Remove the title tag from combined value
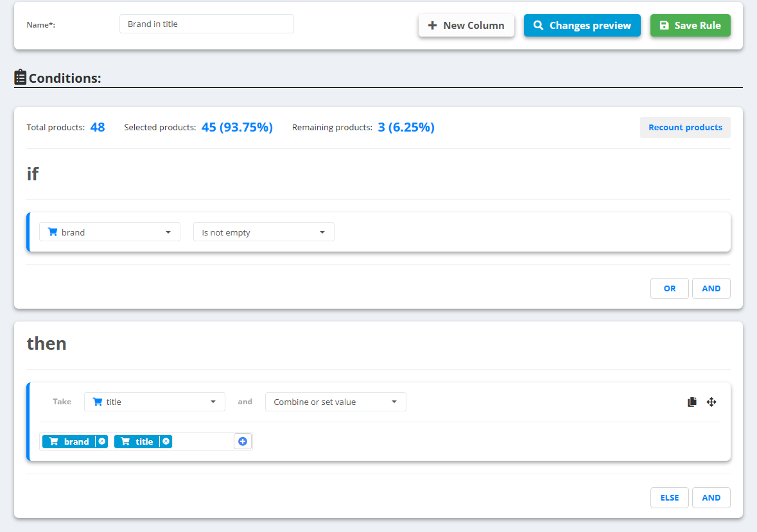This screenshot has width=757, height=532. [166, 442]
